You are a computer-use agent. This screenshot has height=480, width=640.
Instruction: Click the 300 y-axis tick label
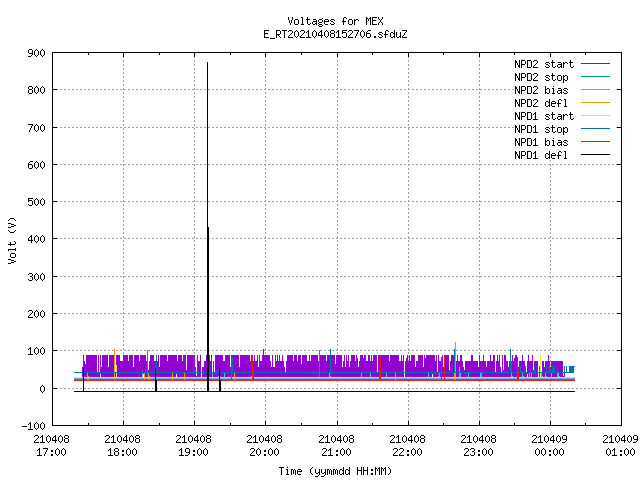[x=36, y=277]
